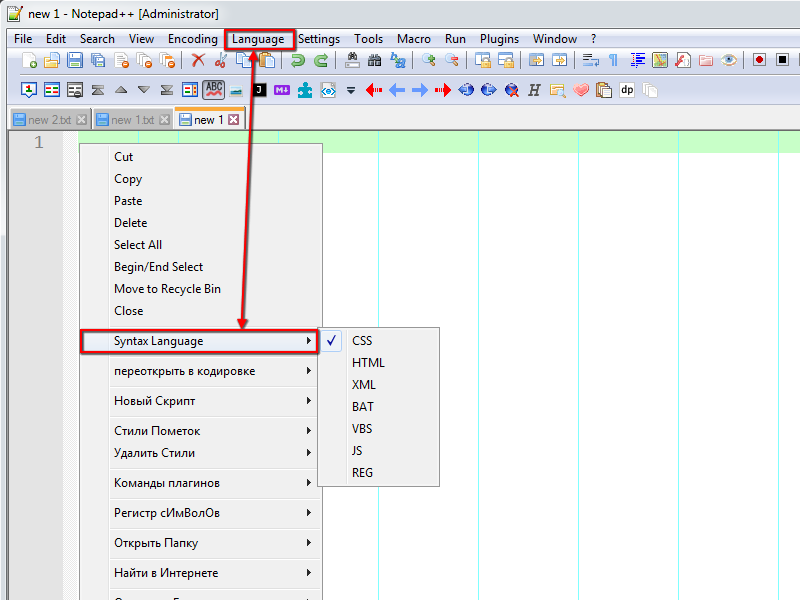Open the small toolbar dropdown arrow
Viewport: 800px width, 600px height.
click(x=351, y=91)
